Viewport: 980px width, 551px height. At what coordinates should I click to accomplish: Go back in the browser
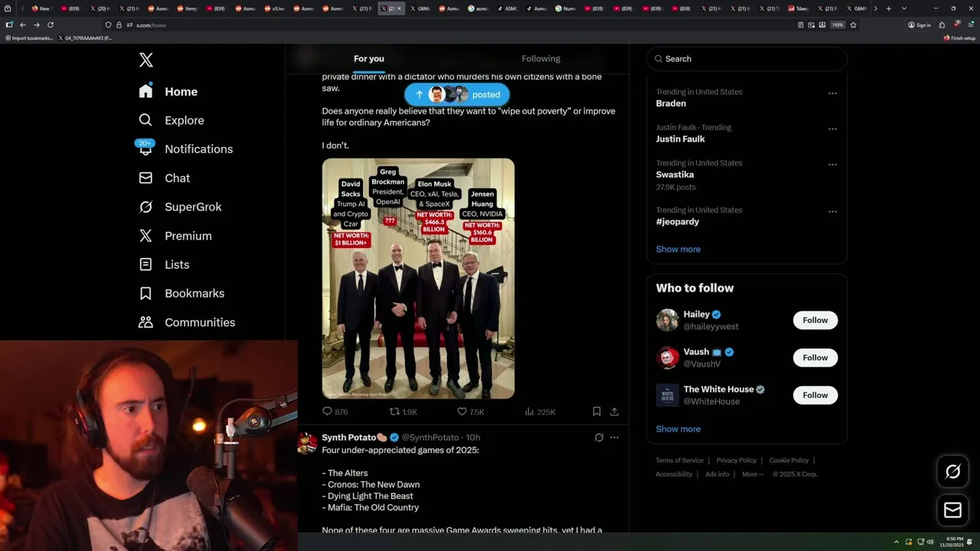(22, 25)
